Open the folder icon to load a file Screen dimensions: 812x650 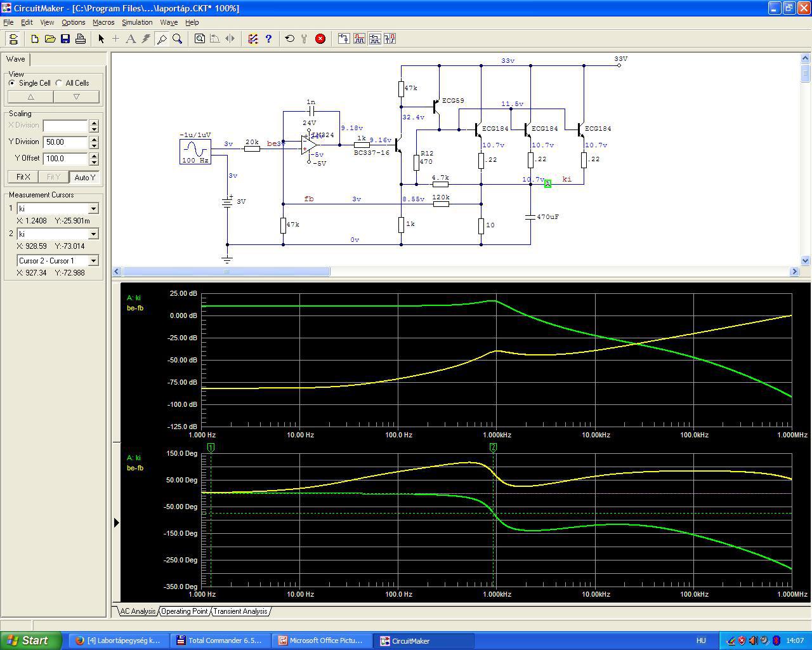[x=50, y=39]
